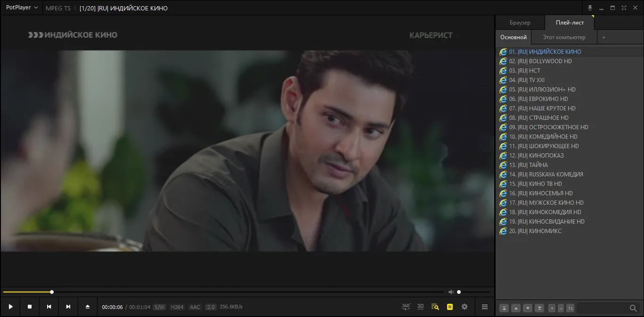Screen dimensions: 644x317
Task: Toggle fullscreen with the expand arrows icon
Action: pyautogui.click(x=624, y=8)
